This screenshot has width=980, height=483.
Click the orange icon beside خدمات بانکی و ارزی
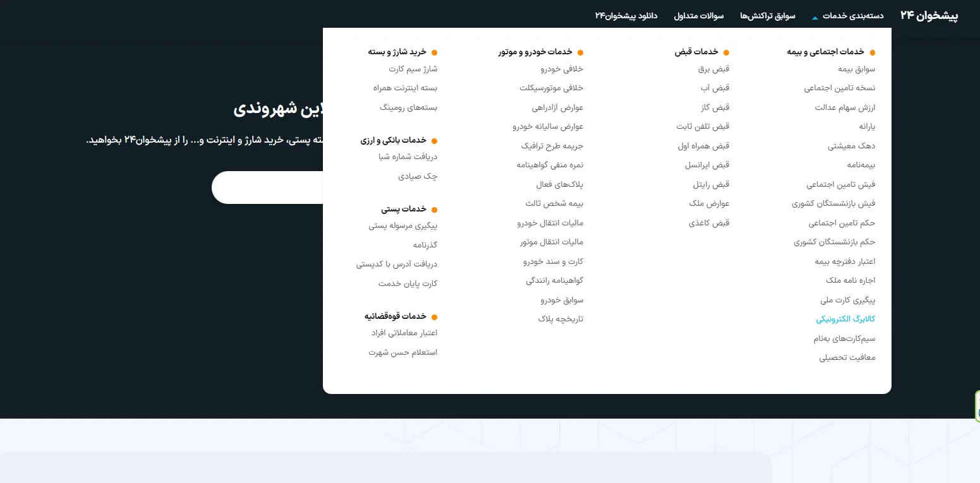(x=434, y=140)
